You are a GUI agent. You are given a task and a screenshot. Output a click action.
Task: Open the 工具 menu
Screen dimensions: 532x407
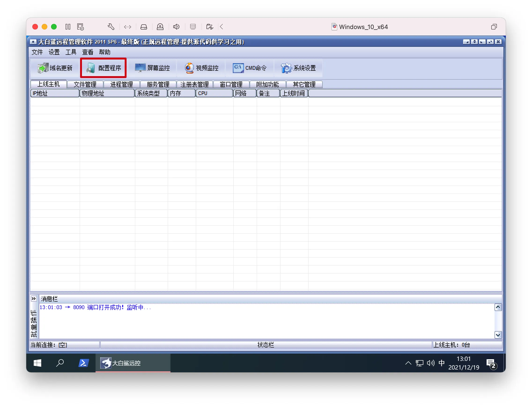point(71,52)
